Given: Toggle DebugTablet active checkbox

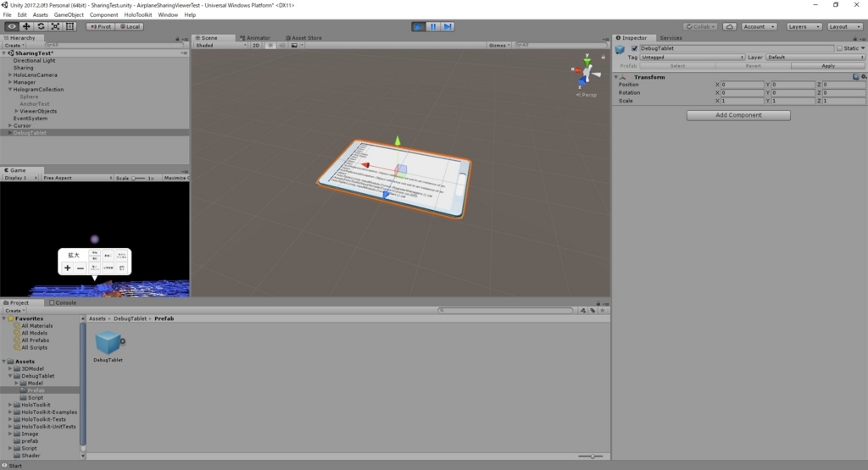Looking at the screenshot, I should (634, 48).
